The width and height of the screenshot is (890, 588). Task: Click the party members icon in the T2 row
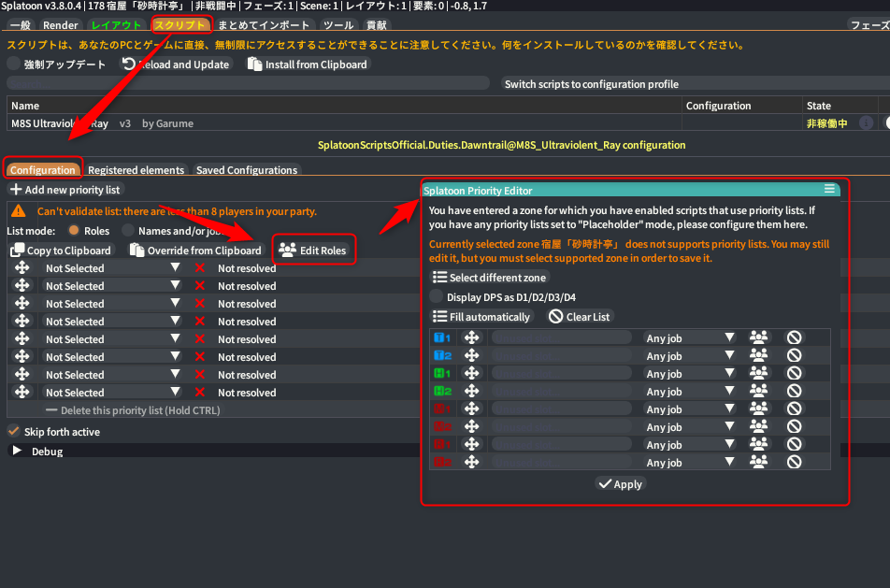pyautogui.click(x=758, y=355)
